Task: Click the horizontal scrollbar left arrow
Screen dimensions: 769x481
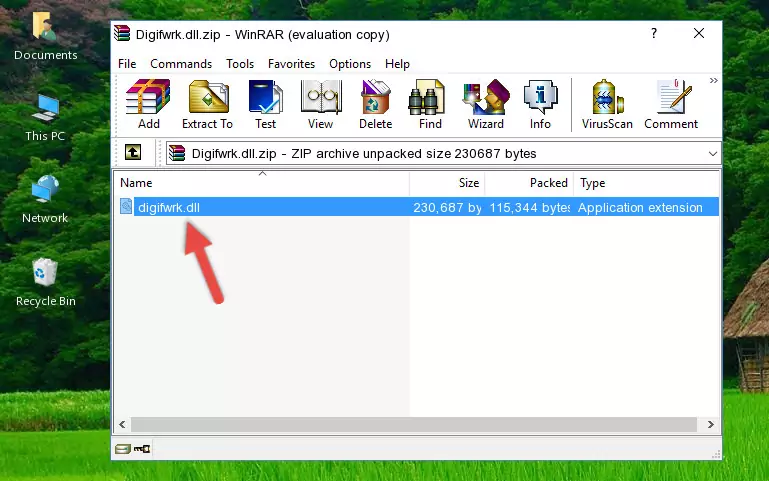Action: 123,425
